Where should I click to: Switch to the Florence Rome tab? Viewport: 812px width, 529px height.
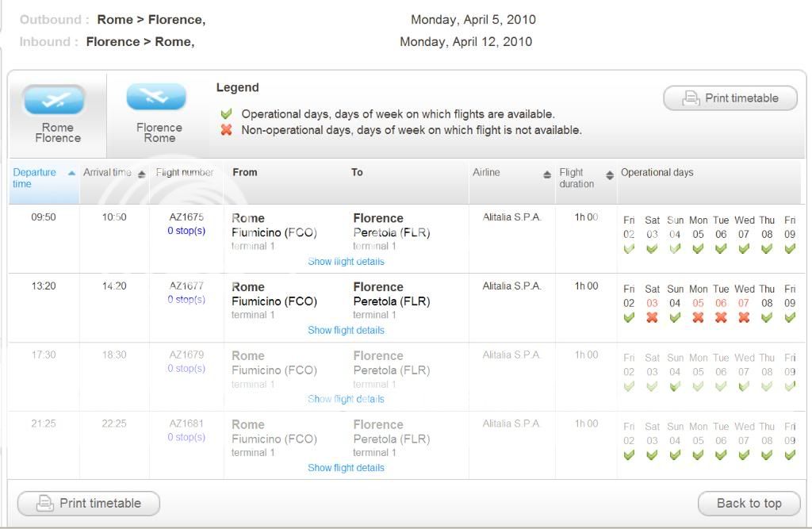click(x=159, y=132)
